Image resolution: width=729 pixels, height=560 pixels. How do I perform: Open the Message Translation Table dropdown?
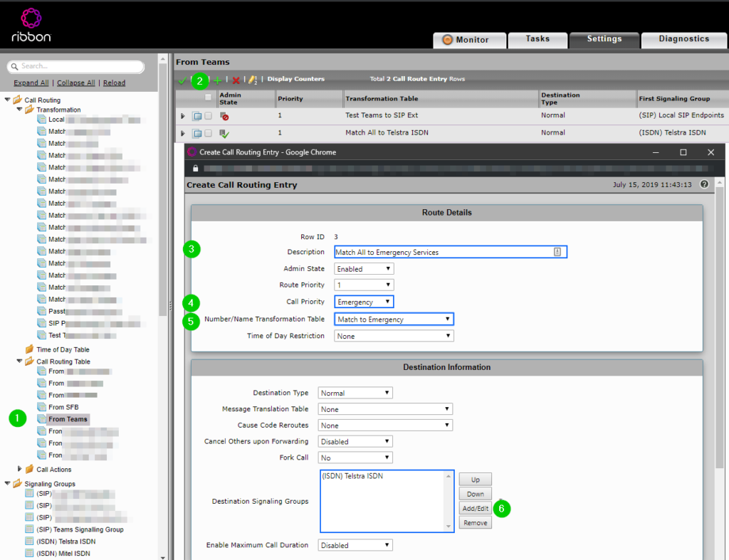pos(385,409)
